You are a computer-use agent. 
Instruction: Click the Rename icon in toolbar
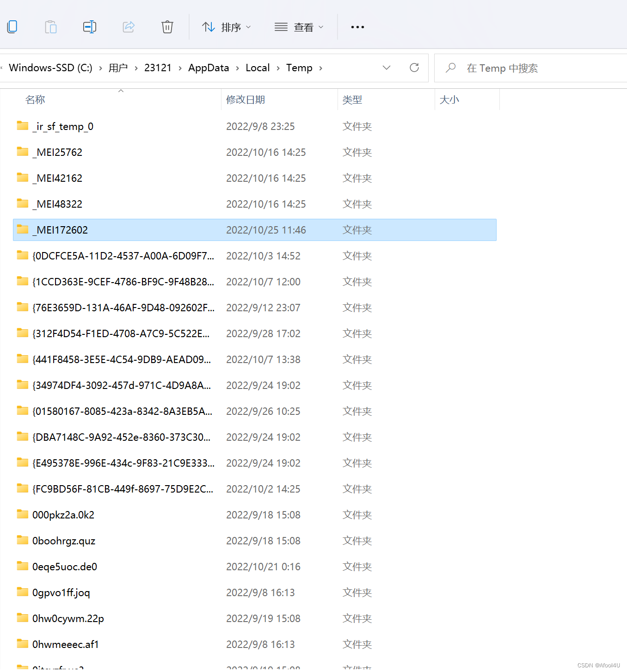(x=90, y=27)
